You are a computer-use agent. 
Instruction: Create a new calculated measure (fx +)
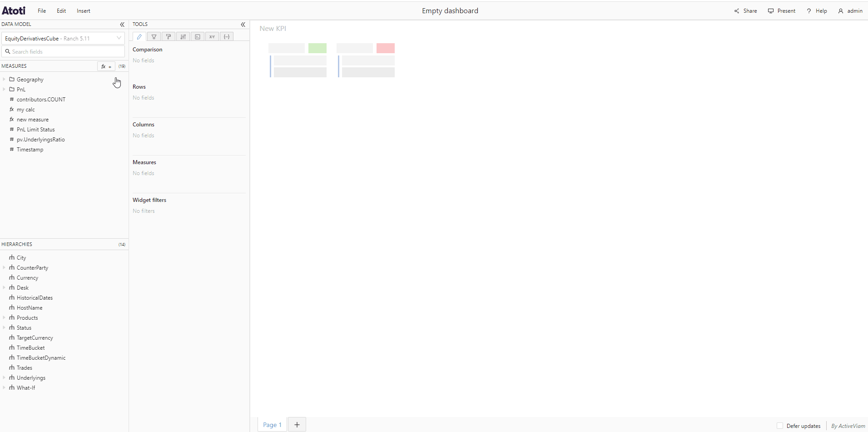(x=106, y=66)
